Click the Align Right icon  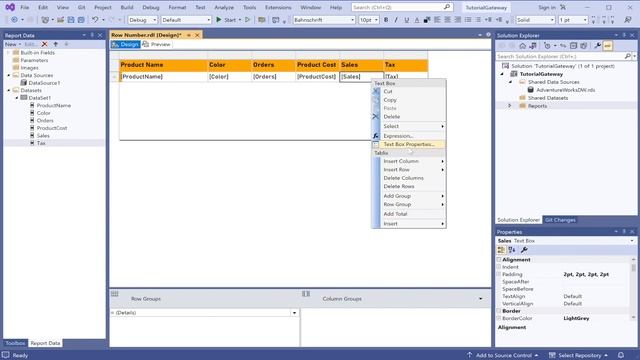(458, 20)
